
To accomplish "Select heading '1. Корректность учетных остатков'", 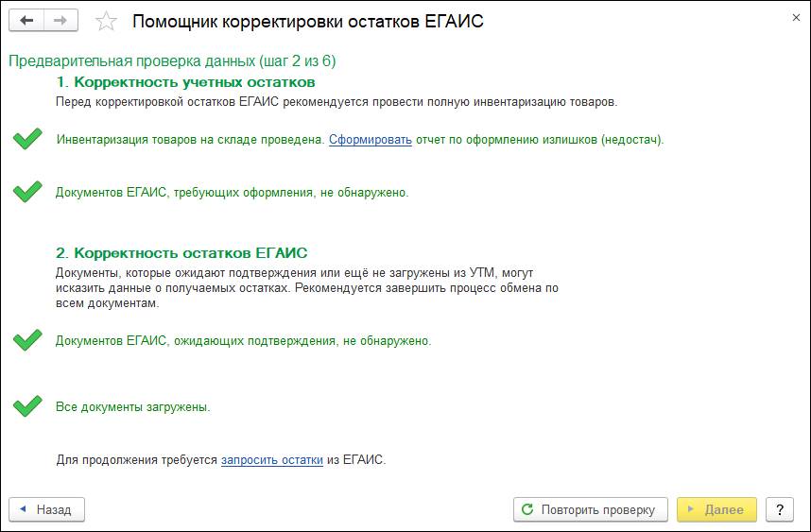I will pos(185,82).
